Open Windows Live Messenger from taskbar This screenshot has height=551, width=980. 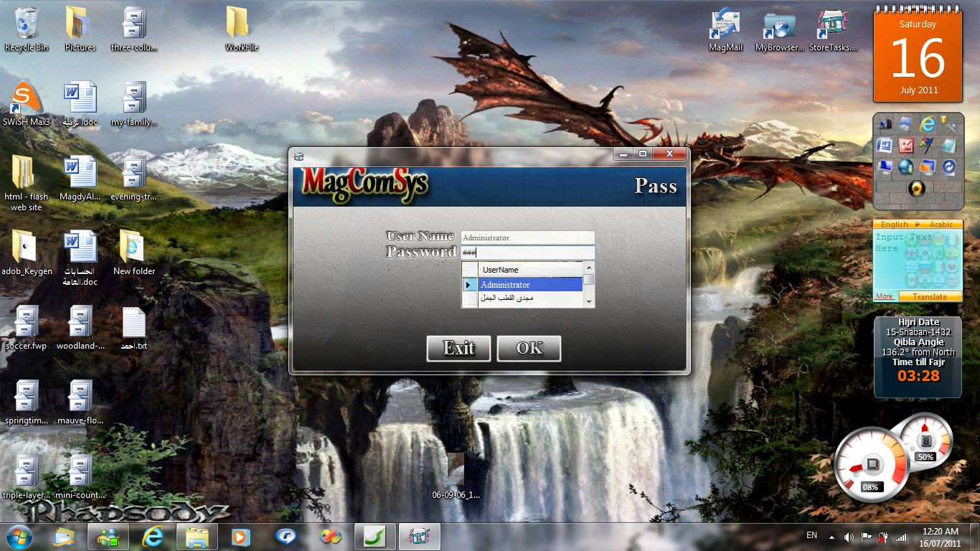point(108,537)
